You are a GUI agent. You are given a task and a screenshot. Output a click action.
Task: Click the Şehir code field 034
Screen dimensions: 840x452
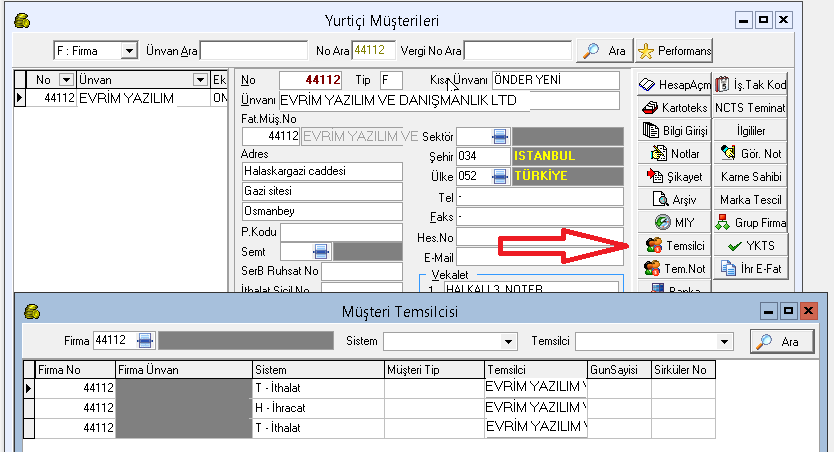click(483, 156)
